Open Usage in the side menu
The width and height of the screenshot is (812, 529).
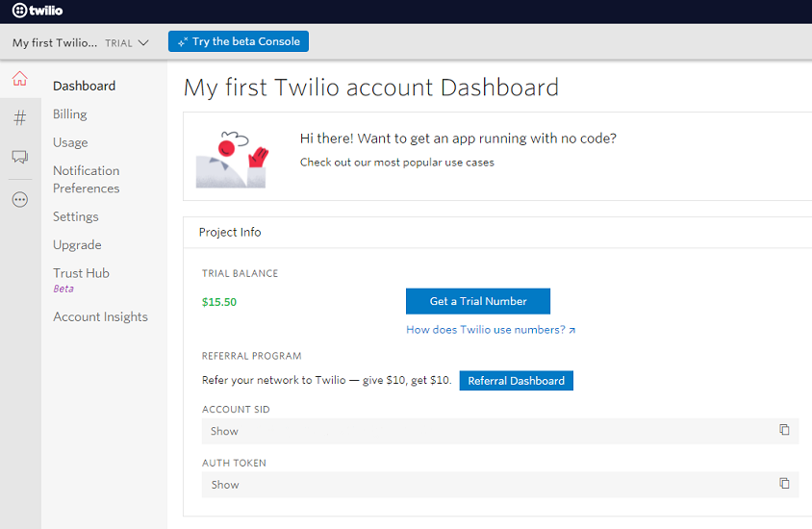coord(70,142)
